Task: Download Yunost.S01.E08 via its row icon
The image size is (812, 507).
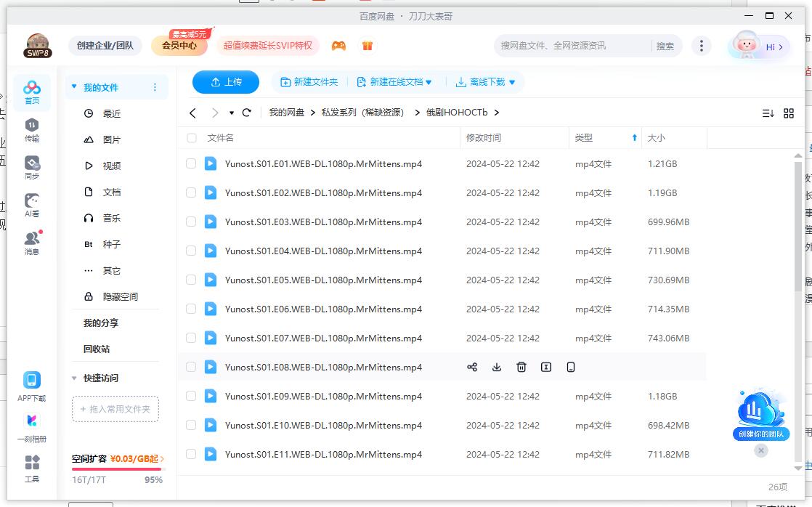Action: point(497,367)
